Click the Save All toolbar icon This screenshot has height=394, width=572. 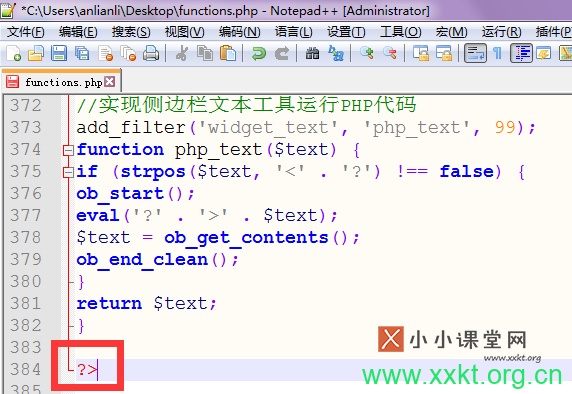pyautogui.click(x=82, y=53)
